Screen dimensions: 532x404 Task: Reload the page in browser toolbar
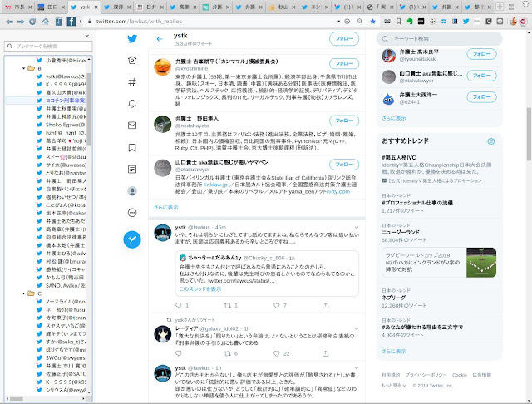coord(32,22)
